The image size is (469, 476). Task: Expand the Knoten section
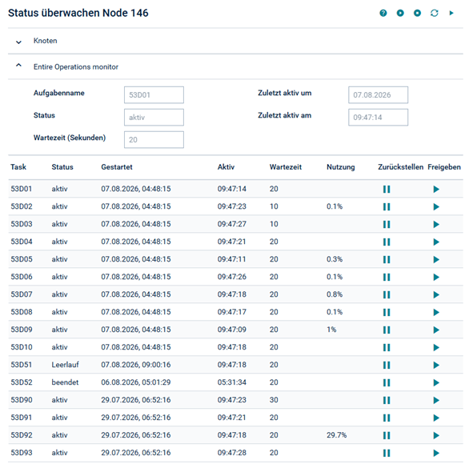[x=18, y=42]
